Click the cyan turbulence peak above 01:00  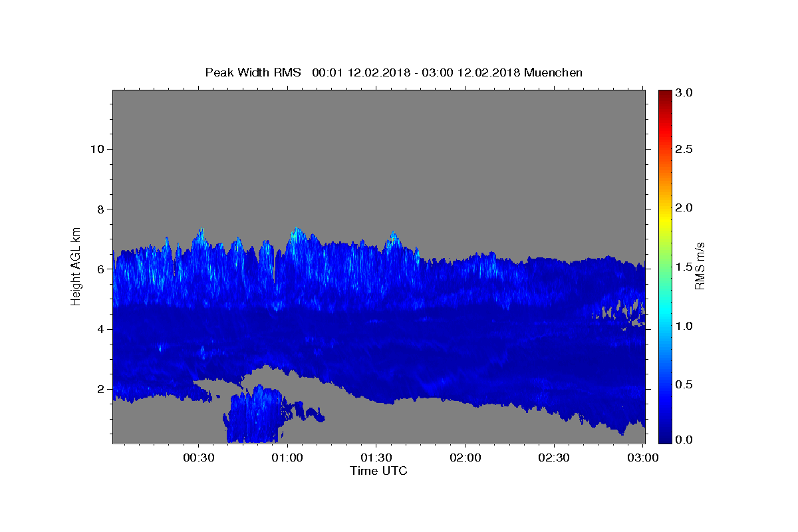[x=297, y=235]
